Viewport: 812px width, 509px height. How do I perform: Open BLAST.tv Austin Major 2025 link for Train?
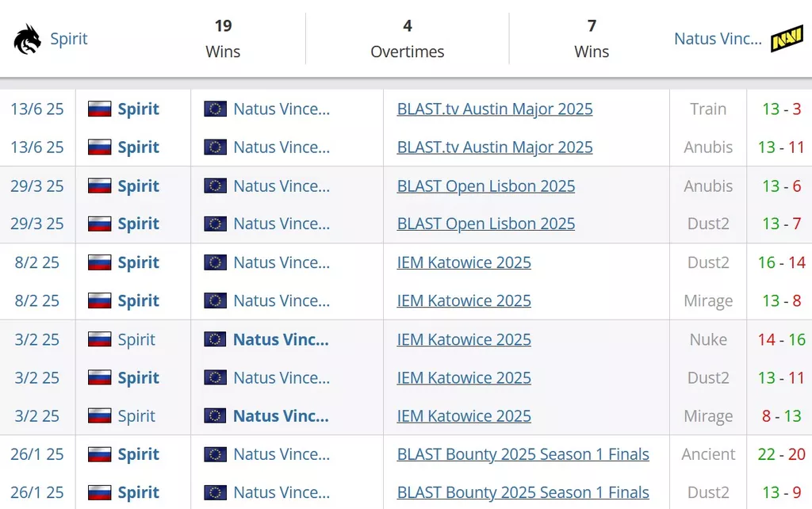(x=495, y=109)
